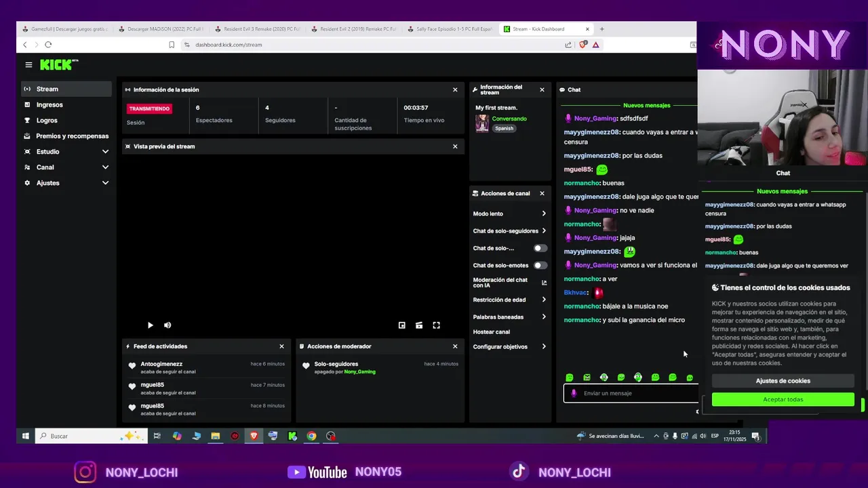Image resolution: width=868 pixels, height=488 pixels.
Task: Show hidden system tray icons chevron
Action: [656, 436]
